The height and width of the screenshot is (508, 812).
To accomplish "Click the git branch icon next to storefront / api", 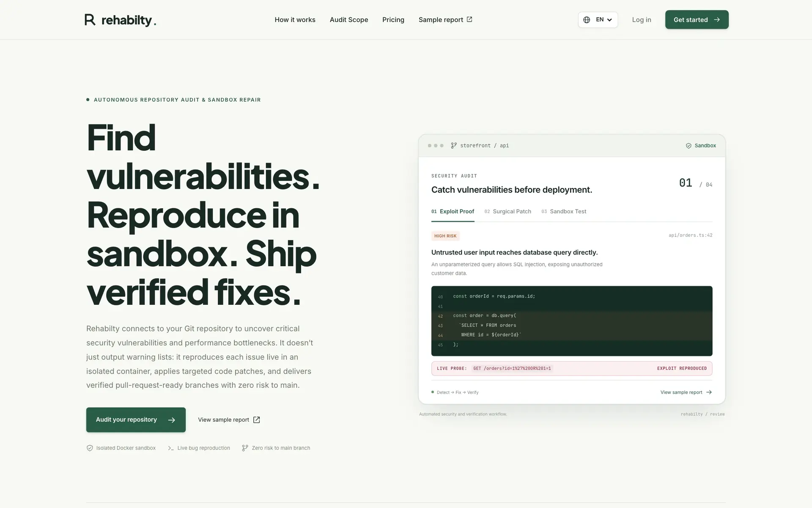I will 454,146.
